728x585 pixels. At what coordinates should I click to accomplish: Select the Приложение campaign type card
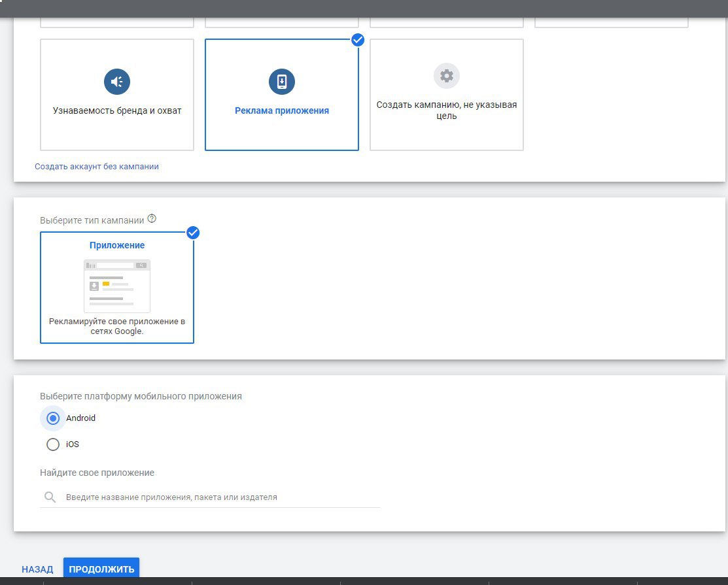(117, 288)
